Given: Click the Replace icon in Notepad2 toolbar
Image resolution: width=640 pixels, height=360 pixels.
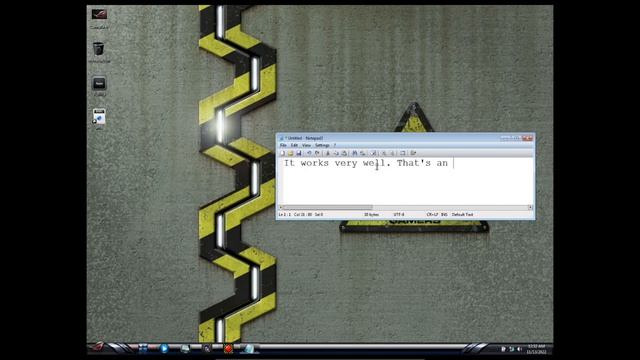Looking at the screenshot, I should click(362, 153).
